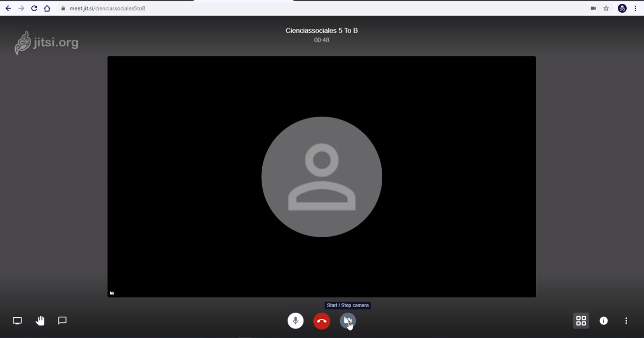Toggle the Start / Stop camera button
The image size is (644, 338).
[x=348, y=321]
